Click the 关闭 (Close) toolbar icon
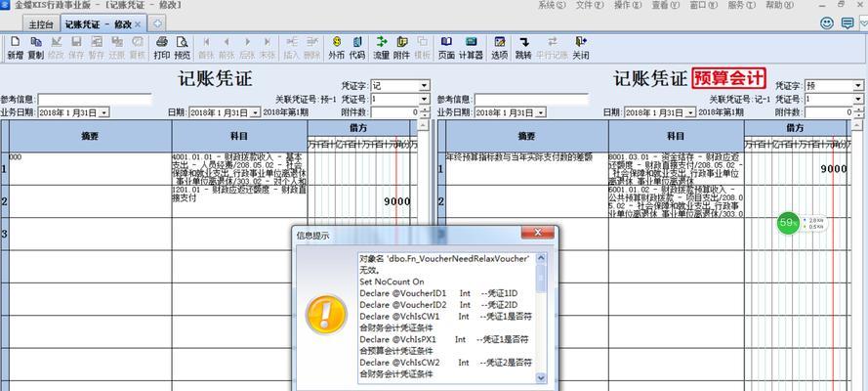The image size is (868, 391). click(580, 48)
